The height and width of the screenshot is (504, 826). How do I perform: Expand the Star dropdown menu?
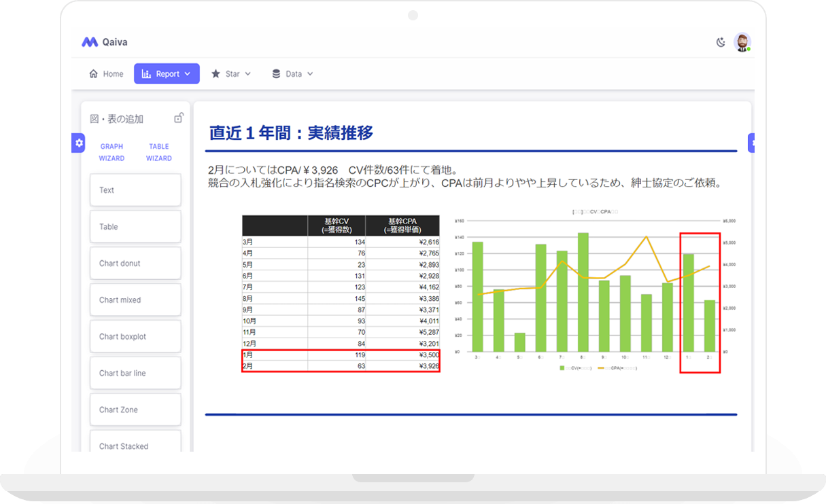231,74
